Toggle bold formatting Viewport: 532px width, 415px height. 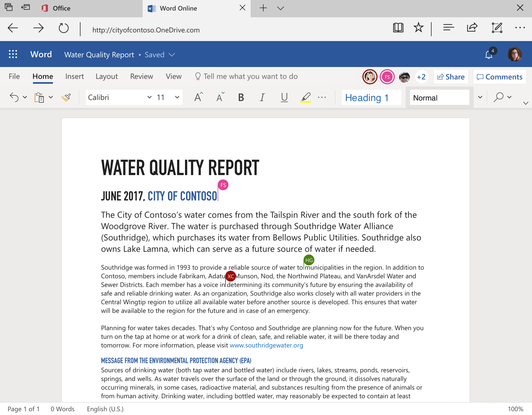point(241,97)
